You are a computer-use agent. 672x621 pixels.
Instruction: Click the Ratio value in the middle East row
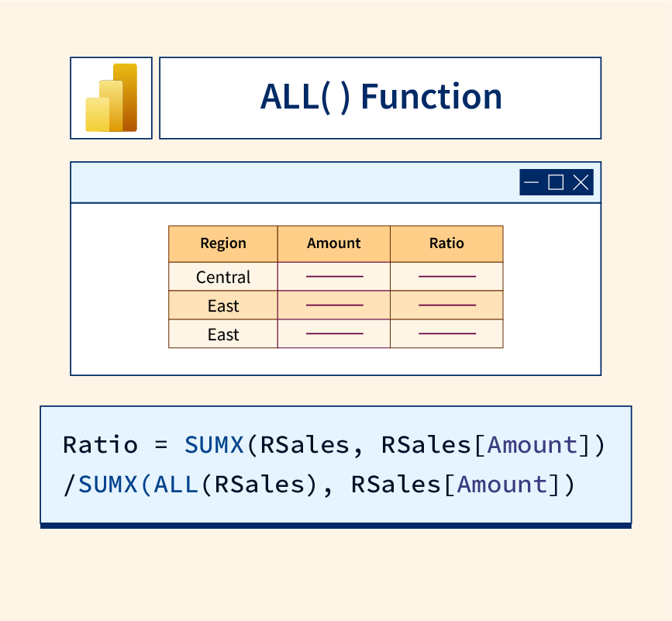446,305
